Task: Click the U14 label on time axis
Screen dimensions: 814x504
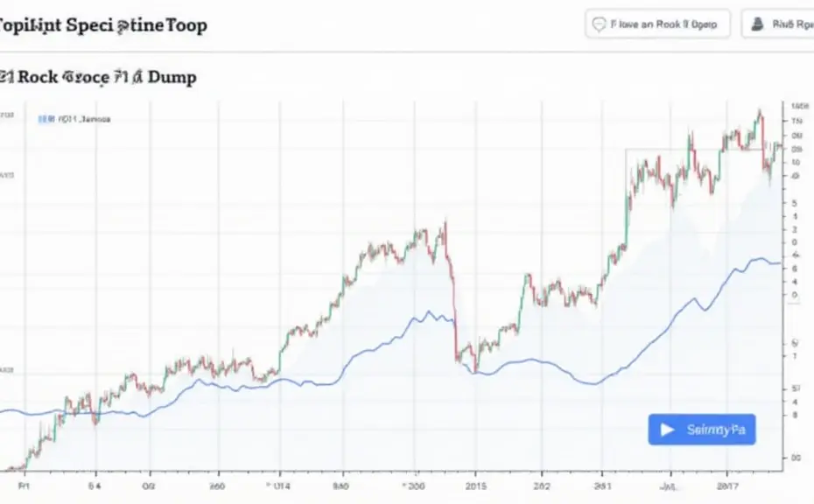Action: pyautogui.click(x=280, y=486)
